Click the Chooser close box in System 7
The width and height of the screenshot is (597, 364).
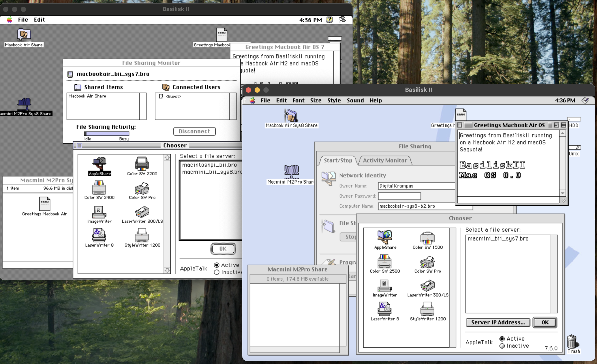pyautogui.click(x=79, y=145)
